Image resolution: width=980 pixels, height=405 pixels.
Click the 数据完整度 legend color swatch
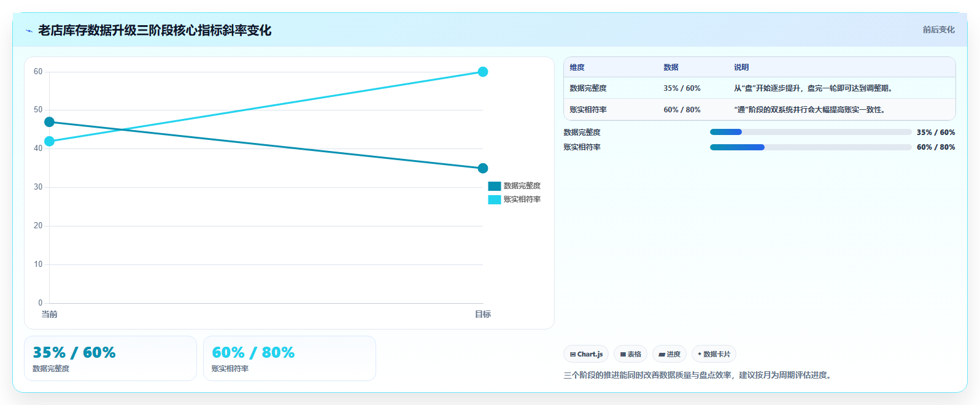[x=494, y=186]
